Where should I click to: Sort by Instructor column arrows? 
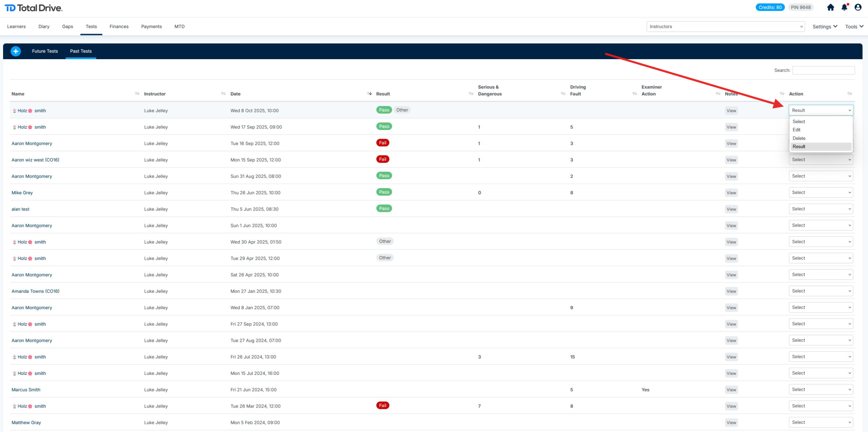click(x=223, y=94)
